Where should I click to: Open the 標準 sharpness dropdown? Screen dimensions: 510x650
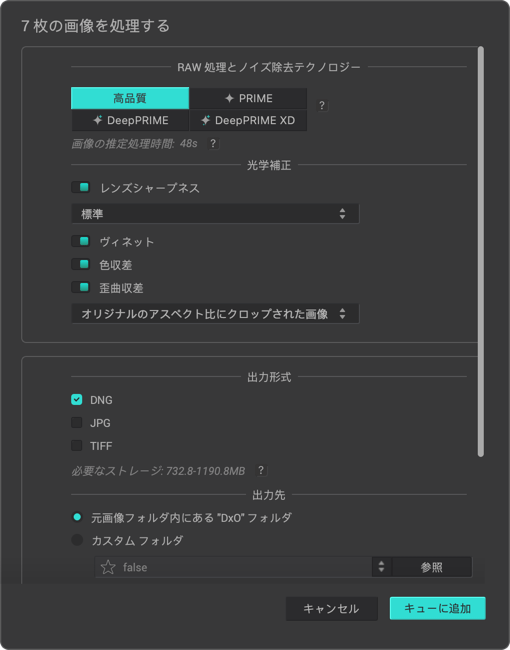pyautogui.click(x=215, y=213)
